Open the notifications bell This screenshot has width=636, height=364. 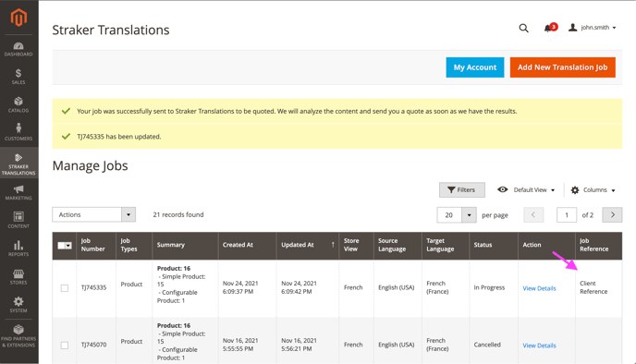550,28
